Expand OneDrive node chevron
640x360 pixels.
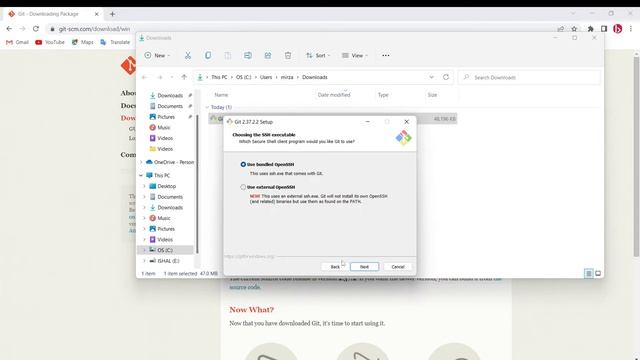point(141,162)
